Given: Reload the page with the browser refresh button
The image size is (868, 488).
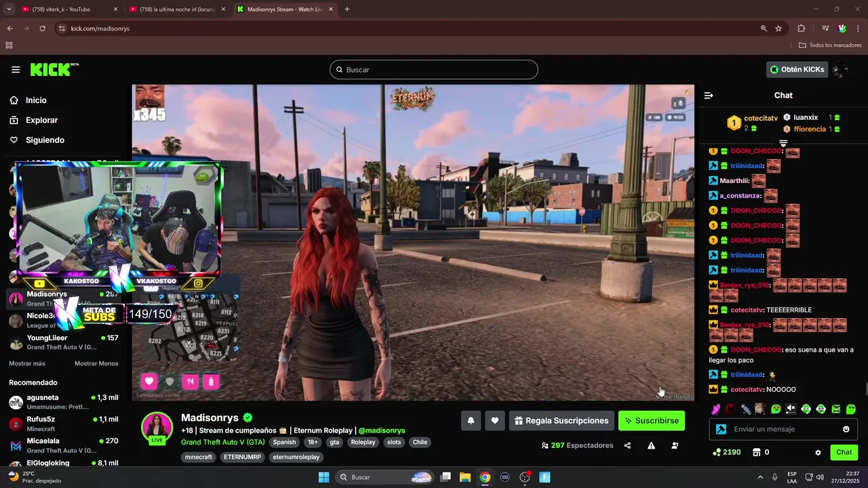Looking at the screenshot, I should click(42, 28).
